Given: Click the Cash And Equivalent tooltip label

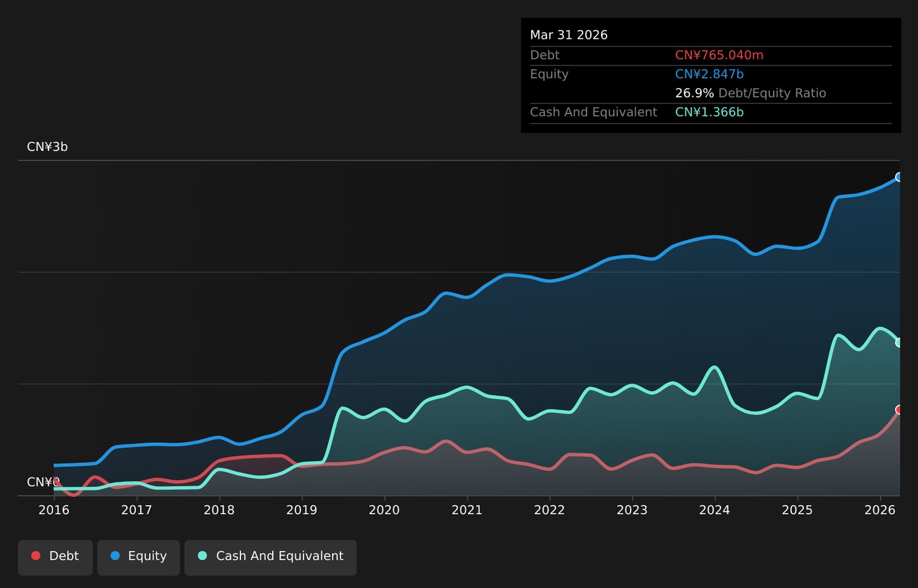Looking at the screenshot, I should (x=594, y=113).
